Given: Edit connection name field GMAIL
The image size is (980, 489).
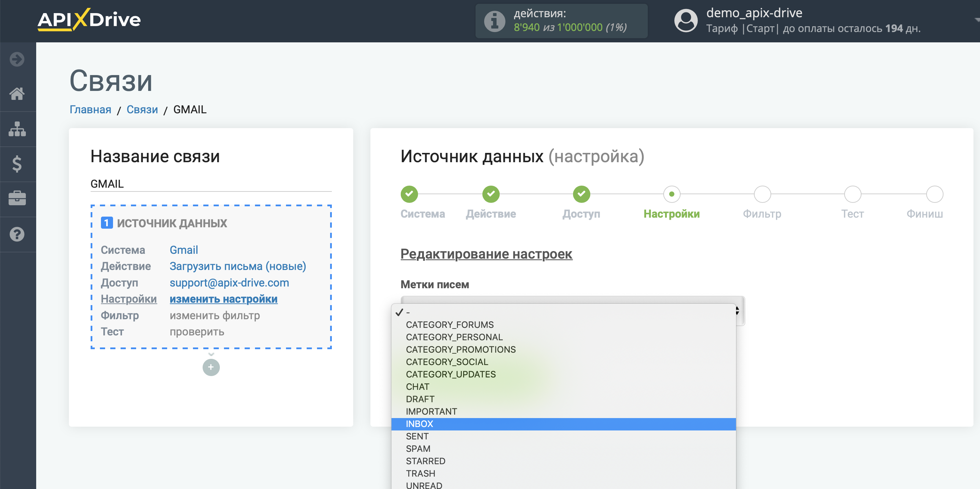Looking at the screenshot, I should click(211, 184).
